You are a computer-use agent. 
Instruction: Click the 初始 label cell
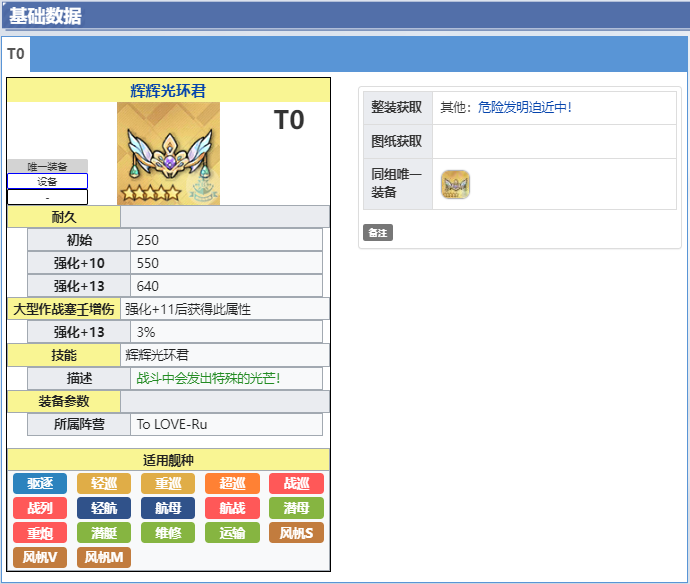pyautogui.click(x=79, y=240)
